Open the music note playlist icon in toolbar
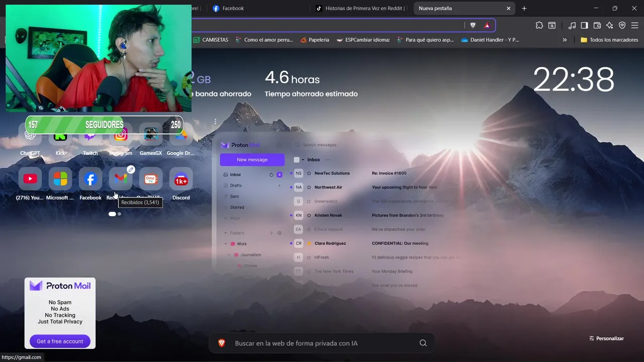The image size is (644, 362). pos(572,25)
